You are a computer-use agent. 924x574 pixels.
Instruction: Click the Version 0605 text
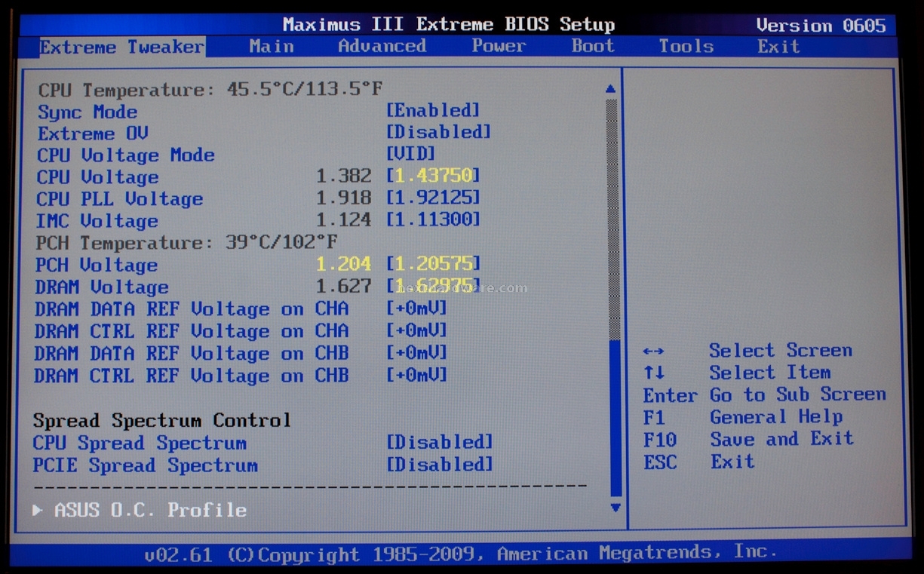pos(821,26)
